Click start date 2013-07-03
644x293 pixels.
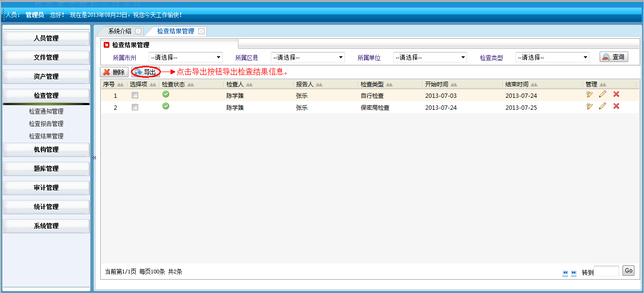[x=441, y=96]
